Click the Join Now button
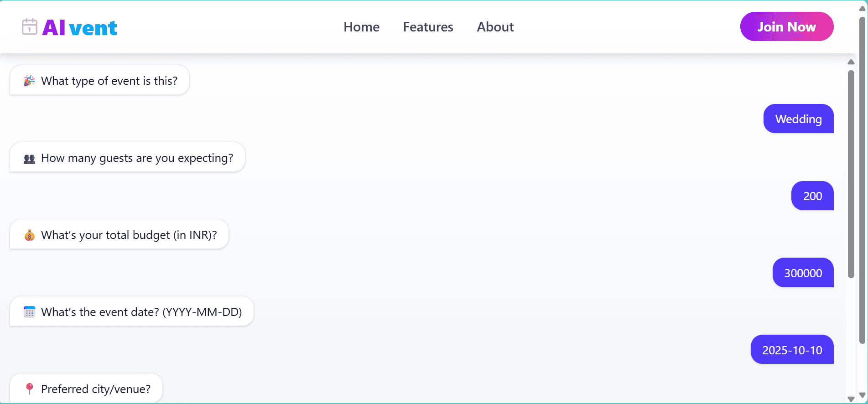 tap(787, 26)
